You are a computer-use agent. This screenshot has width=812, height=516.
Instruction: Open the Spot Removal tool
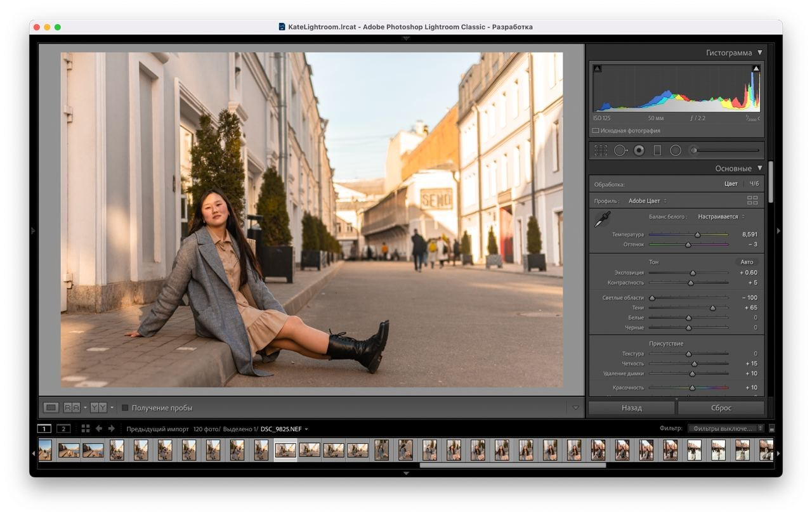coord(620,150)
